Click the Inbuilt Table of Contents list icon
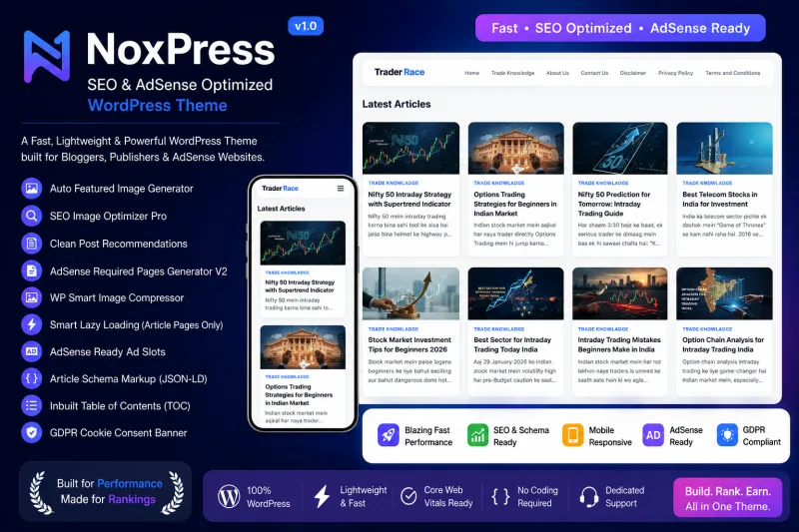Viewport: 799px width, 532px height. click(32, 406)
